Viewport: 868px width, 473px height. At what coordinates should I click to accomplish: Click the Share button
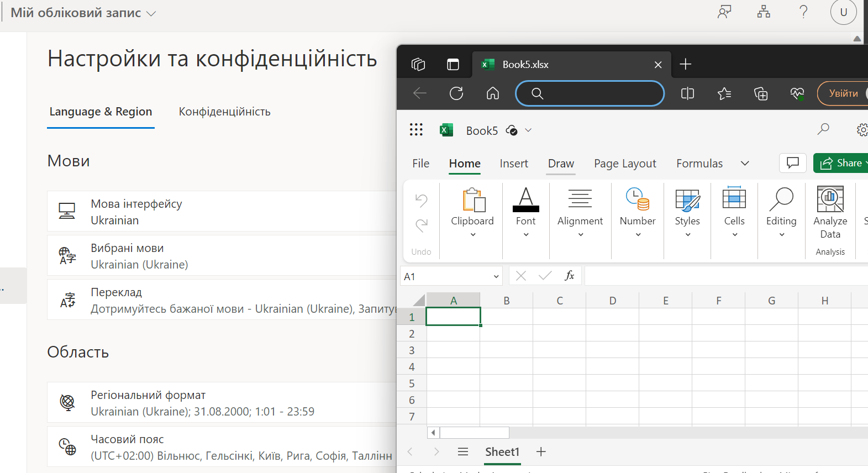tap(841, 163)
